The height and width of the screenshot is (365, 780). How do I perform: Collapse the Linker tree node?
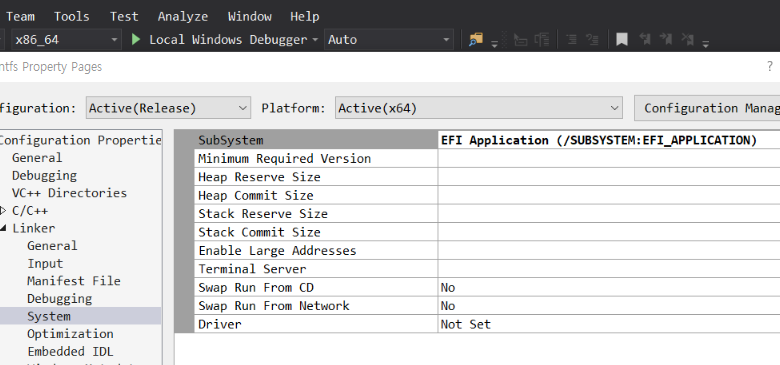pos(3,228)
